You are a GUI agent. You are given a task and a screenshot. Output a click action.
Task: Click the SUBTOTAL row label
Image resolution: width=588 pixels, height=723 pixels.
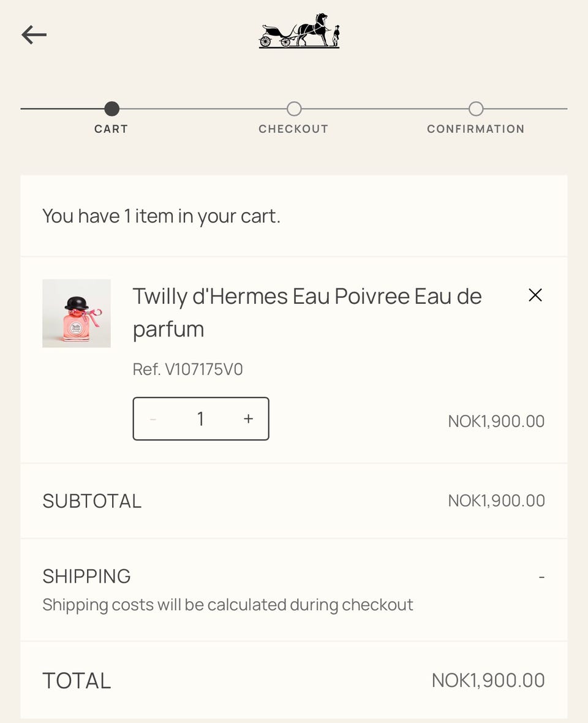pos(92,501)
